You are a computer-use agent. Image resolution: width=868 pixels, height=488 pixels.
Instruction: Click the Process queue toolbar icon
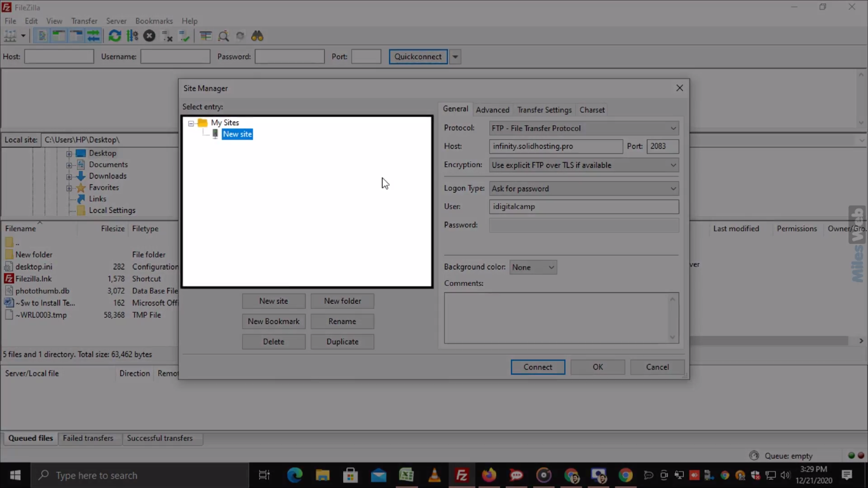[x=132, y=36]
